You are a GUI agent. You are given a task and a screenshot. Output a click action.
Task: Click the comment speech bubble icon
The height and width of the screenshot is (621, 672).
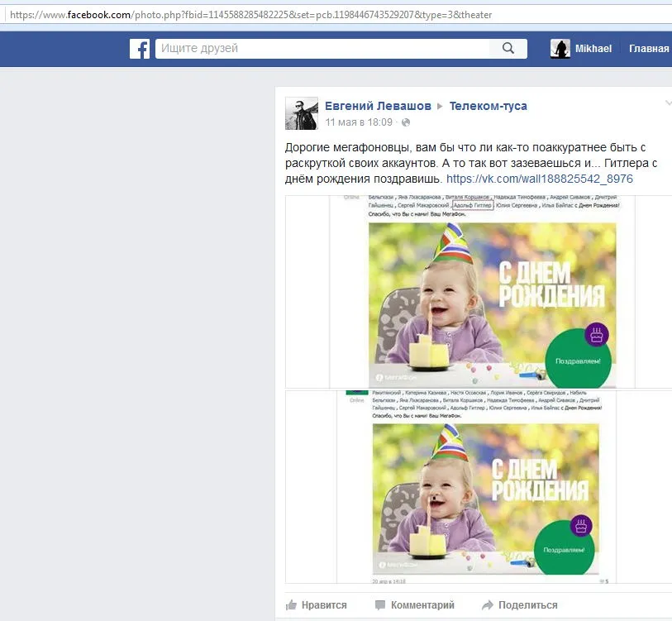click(x=380, y=605)
